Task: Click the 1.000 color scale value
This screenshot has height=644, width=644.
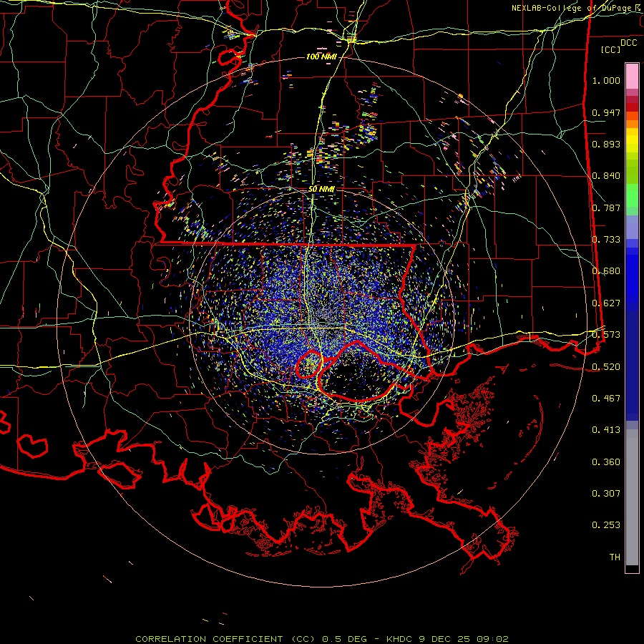Action: tap(606, 80)
